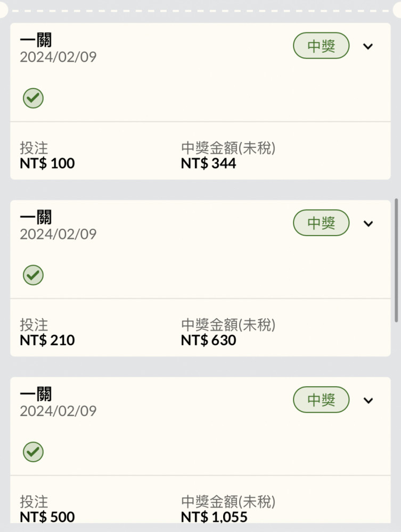Image resolution: width=401 pixels, height=532 pixels.
Task: Click the NT$ 1,055 winning amount
Action: tap(214, 517)
